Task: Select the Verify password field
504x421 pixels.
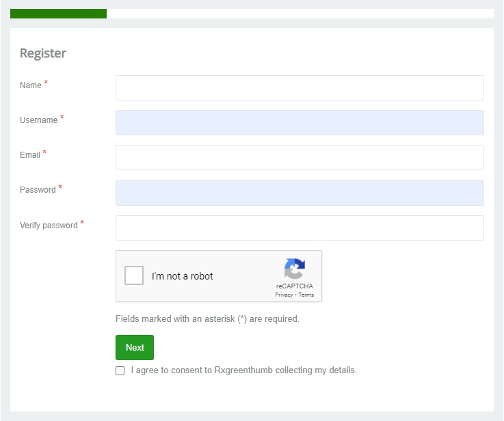Action: click(300, 228)
